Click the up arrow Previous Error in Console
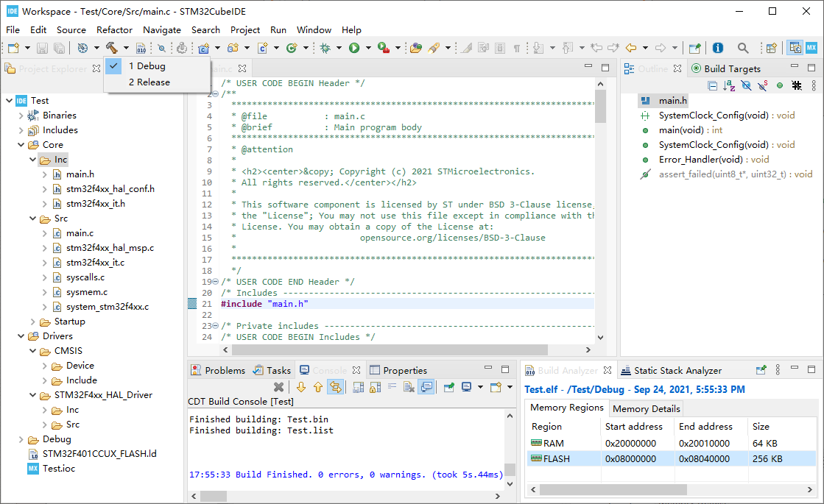 pyautogui.click(x=318, y=387)
